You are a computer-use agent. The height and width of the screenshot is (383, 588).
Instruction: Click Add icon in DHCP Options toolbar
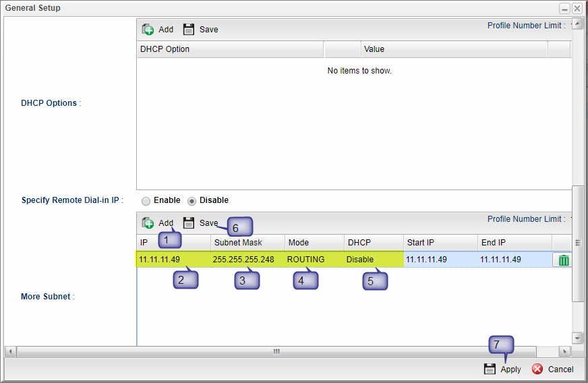pos(148,30)
